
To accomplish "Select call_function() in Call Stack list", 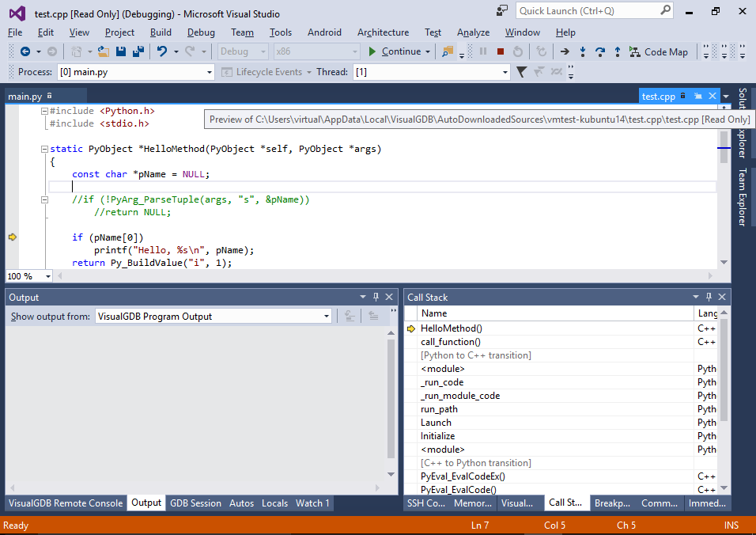I will (x=450, y=342).
